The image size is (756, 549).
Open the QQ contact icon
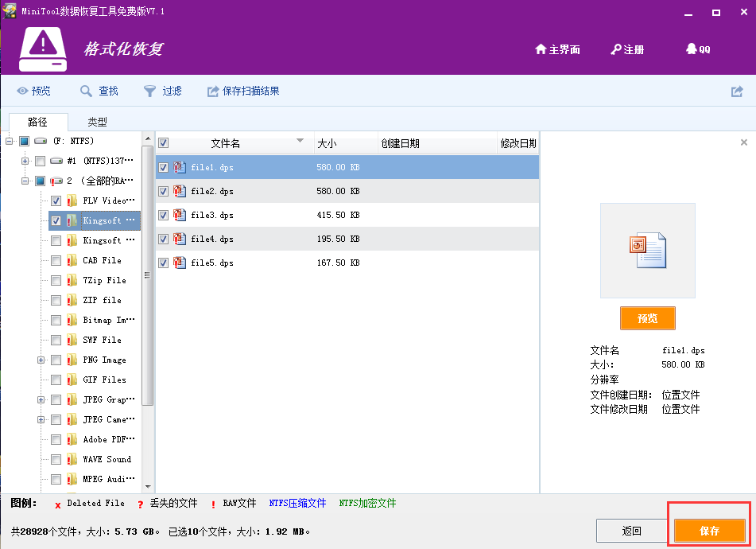point(691,49)
